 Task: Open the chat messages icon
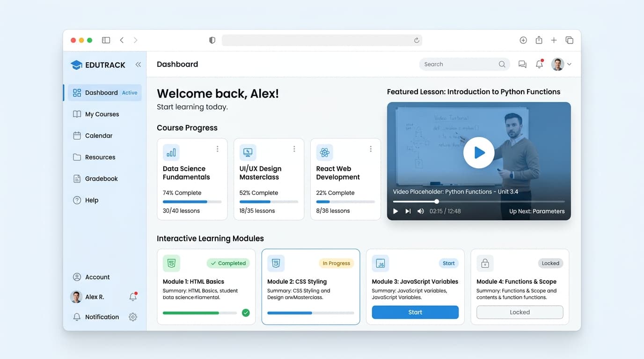pyautogui.click(x=522, y=65)
